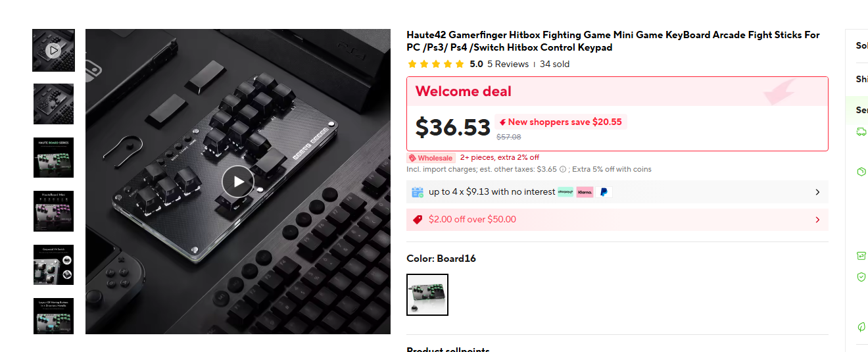Play the product video on main image
The height and width of the screenshot is (352, 868).
click(237, 182)
